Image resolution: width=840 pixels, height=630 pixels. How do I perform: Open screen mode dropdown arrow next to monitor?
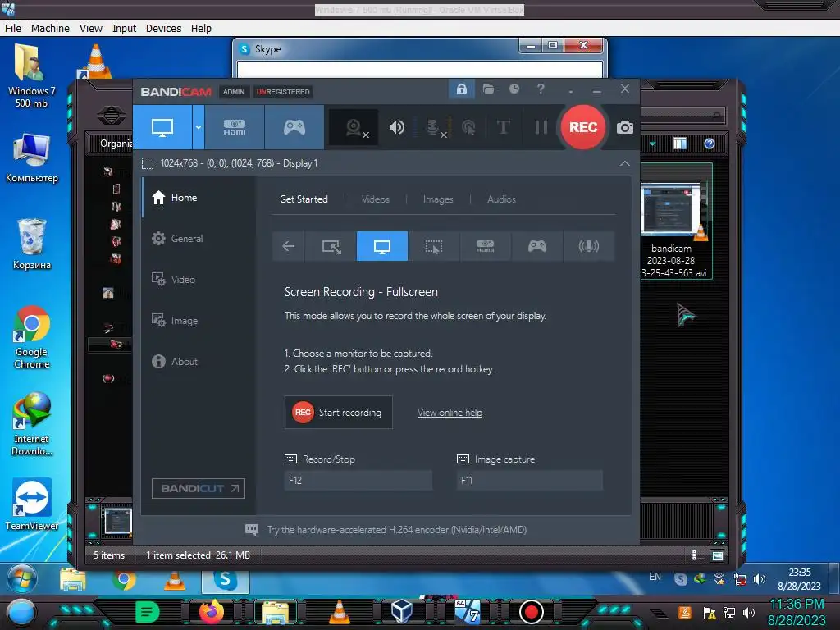tap(199, 127)
